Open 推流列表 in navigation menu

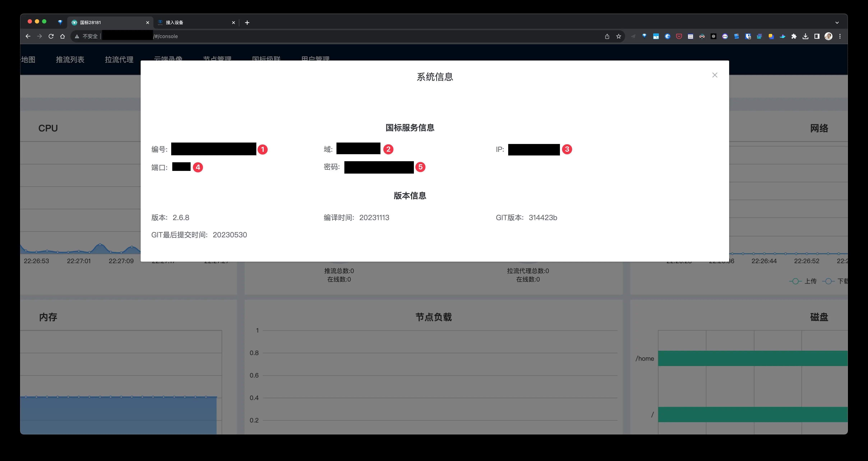click(x=70, y=60)
